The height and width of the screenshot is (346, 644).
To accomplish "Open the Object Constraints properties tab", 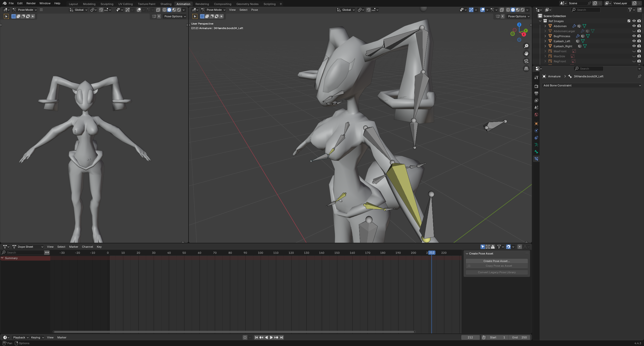I will point(536,138).
